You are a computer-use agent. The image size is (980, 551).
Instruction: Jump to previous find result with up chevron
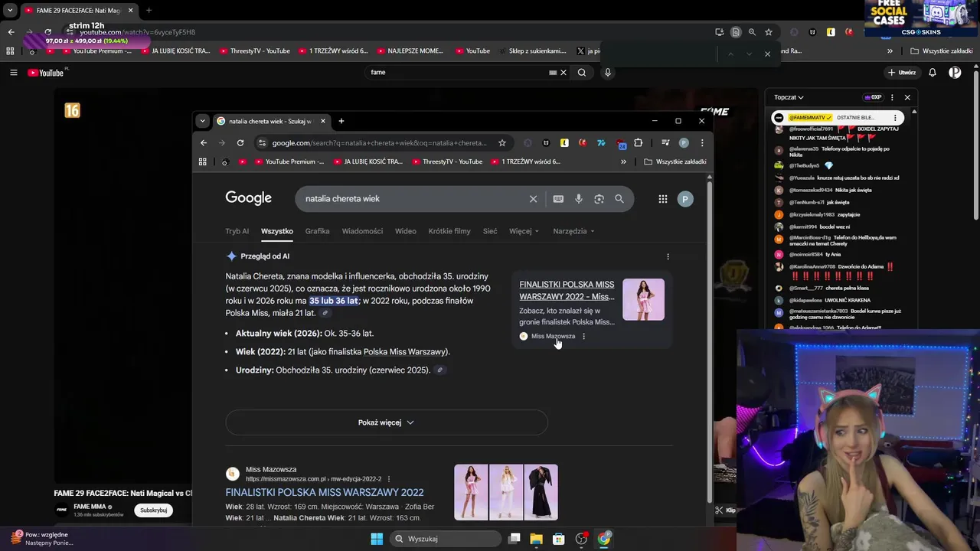click(730, 54)
